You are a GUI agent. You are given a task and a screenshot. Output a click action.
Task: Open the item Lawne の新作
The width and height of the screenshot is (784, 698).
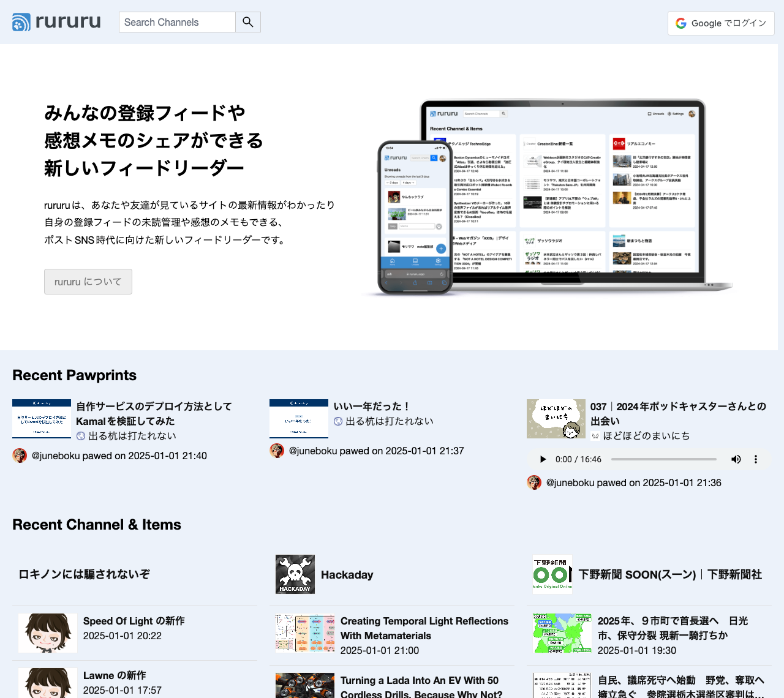[x=115, y=675]
